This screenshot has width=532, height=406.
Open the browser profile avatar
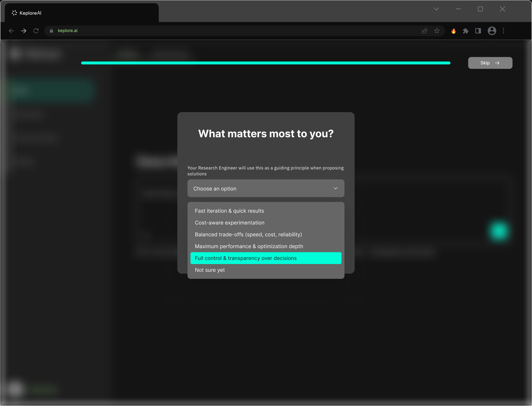coord(492,31)
